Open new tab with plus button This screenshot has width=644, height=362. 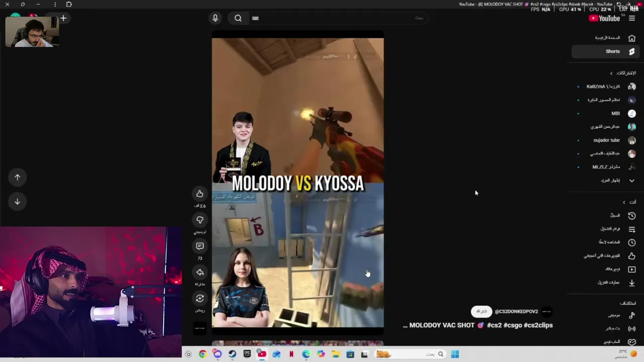[x=63, y=19]
